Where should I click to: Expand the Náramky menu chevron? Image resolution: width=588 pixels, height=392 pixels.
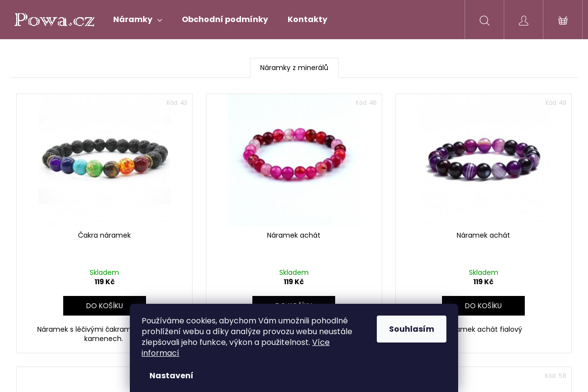click(160, 20)
